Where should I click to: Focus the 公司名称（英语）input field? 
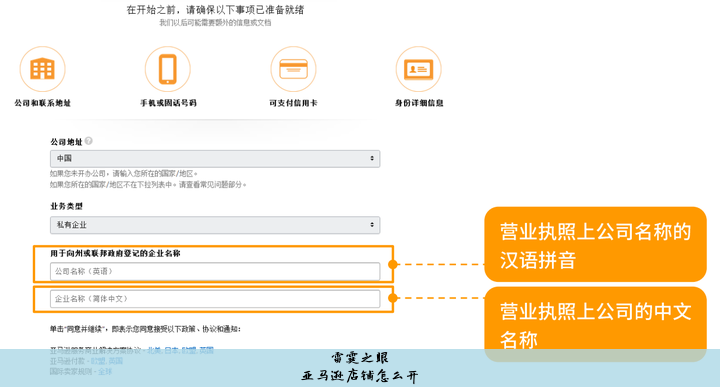tap(215, 271)
